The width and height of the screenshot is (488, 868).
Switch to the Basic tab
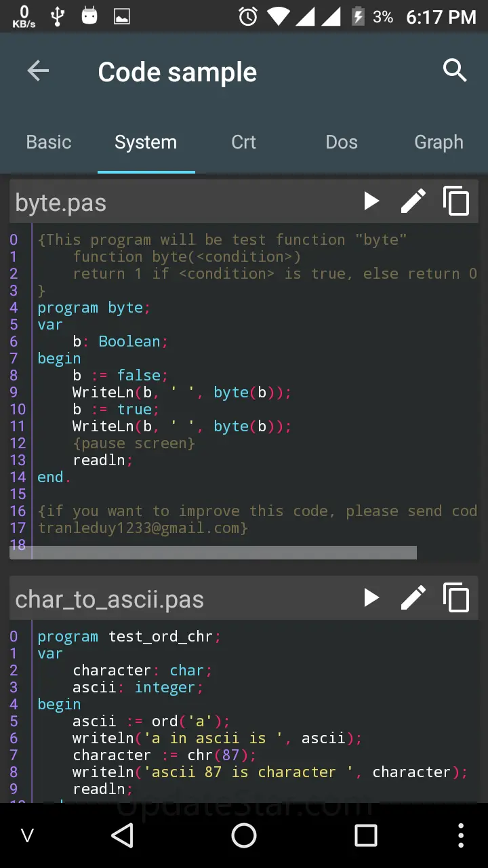[x=49, y=142]
